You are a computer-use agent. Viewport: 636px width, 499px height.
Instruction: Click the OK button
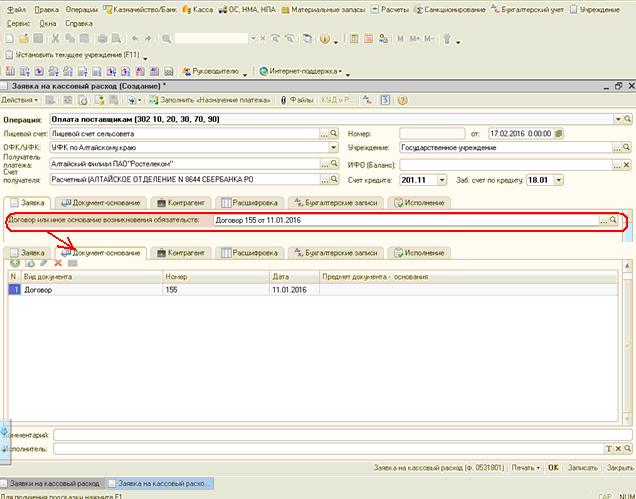(x=553, y=468)
